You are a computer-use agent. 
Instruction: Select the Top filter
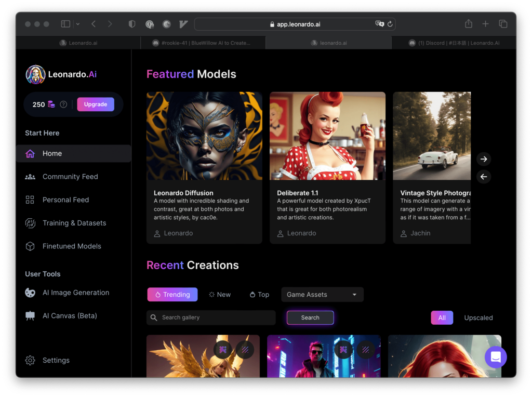click(260, 295)
